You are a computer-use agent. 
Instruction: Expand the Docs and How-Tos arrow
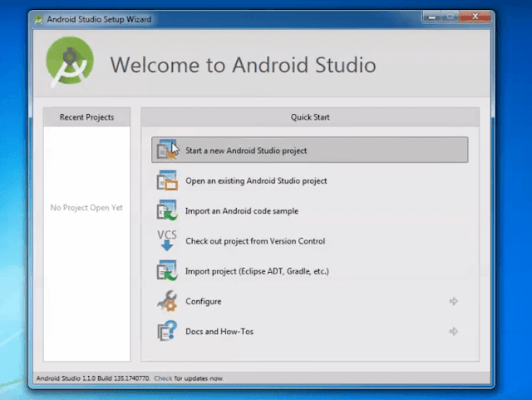[453, 331]
